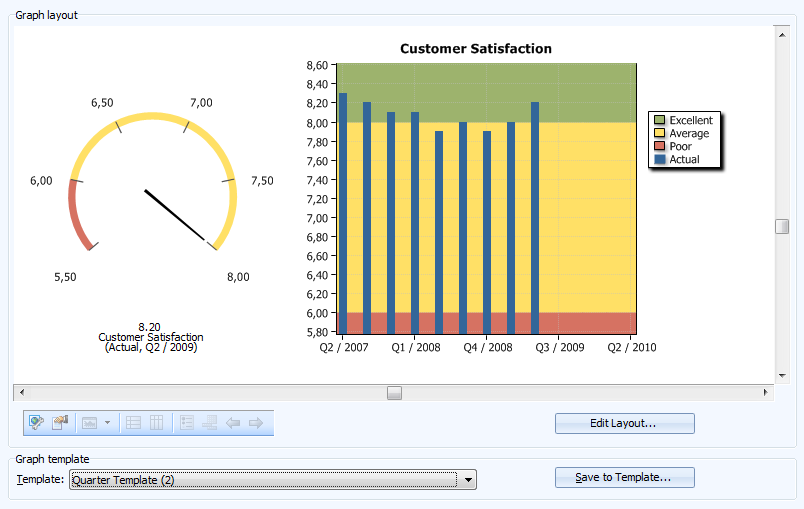Click the Excellent legend color swatch

[x=659, y=121]
